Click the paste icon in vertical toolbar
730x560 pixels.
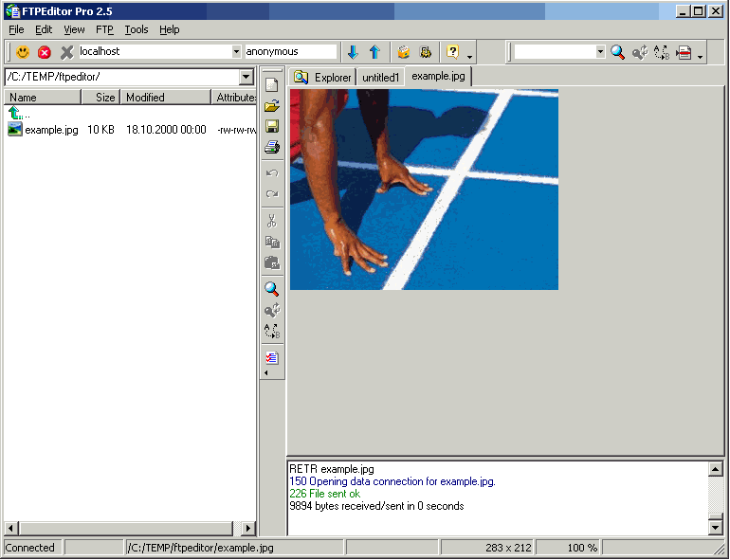point(272,262)
